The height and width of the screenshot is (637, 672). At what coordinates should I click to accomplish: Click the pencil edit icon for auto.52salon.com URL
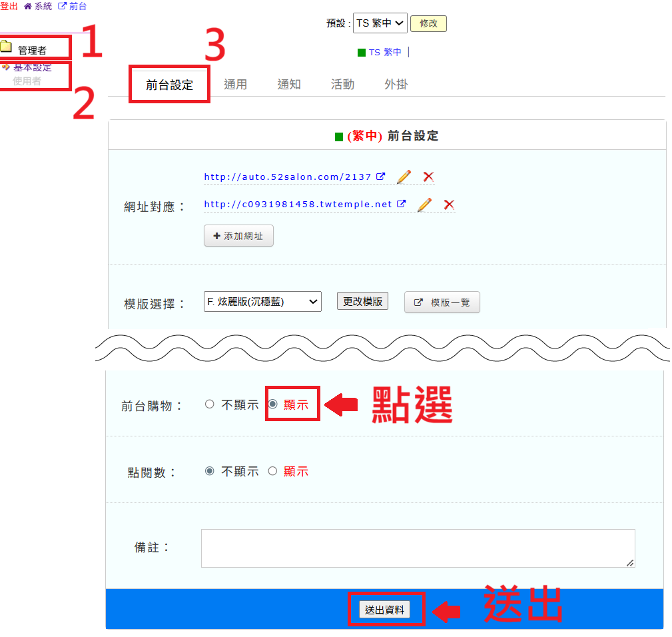tap(404, 177)
